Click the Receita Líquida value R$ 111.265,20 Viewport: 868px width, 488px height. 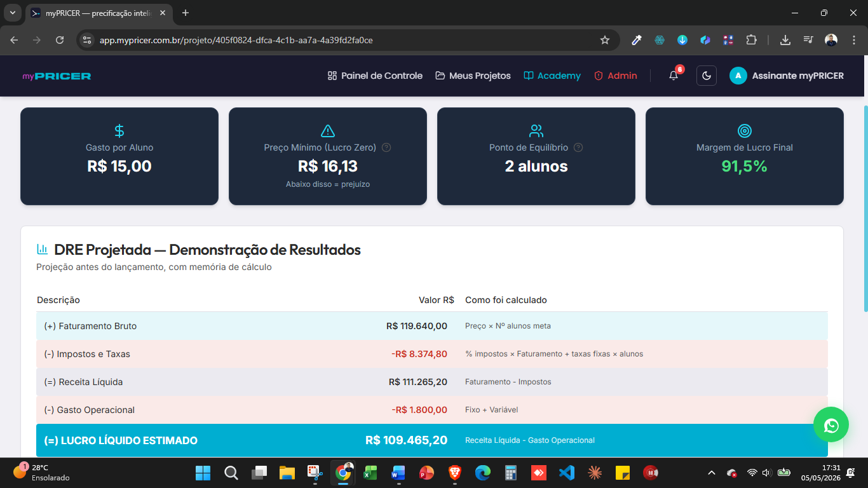click(418, 382)
